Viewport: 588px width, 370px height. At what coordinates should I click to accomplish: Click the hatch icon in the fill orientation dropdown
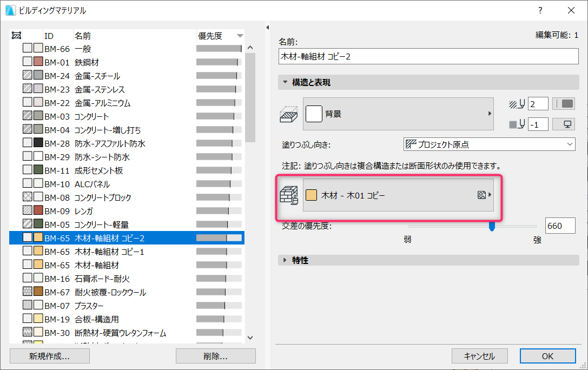pyautogui.click(x=411, y=144)
